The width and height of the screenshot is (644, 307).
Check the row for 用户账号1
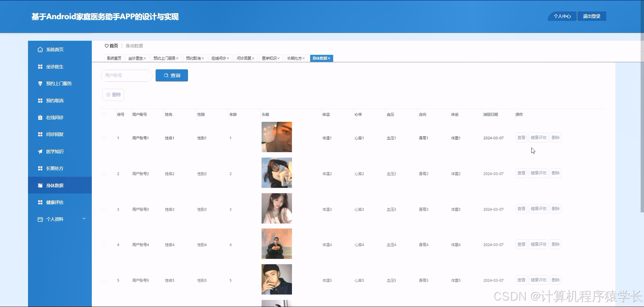(x=104, y=138)
